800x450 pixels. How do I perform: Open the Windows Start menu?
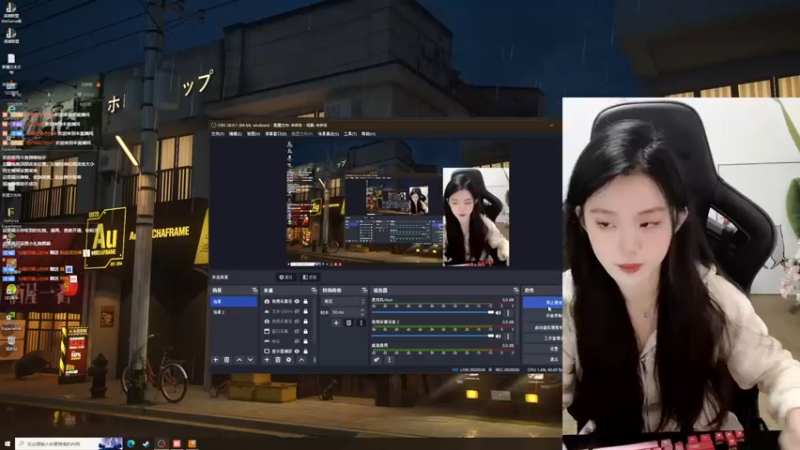coord(7,444)
